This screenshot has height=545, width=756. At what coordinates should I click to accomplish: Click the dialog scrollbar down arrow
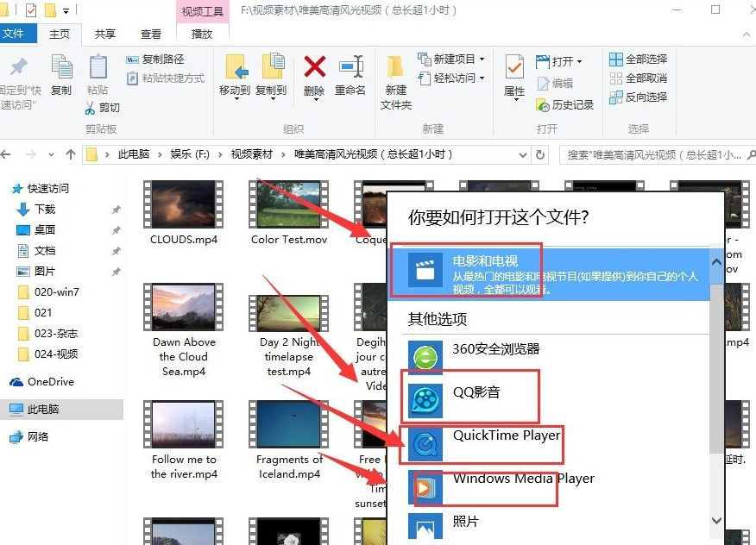[716, 520]
